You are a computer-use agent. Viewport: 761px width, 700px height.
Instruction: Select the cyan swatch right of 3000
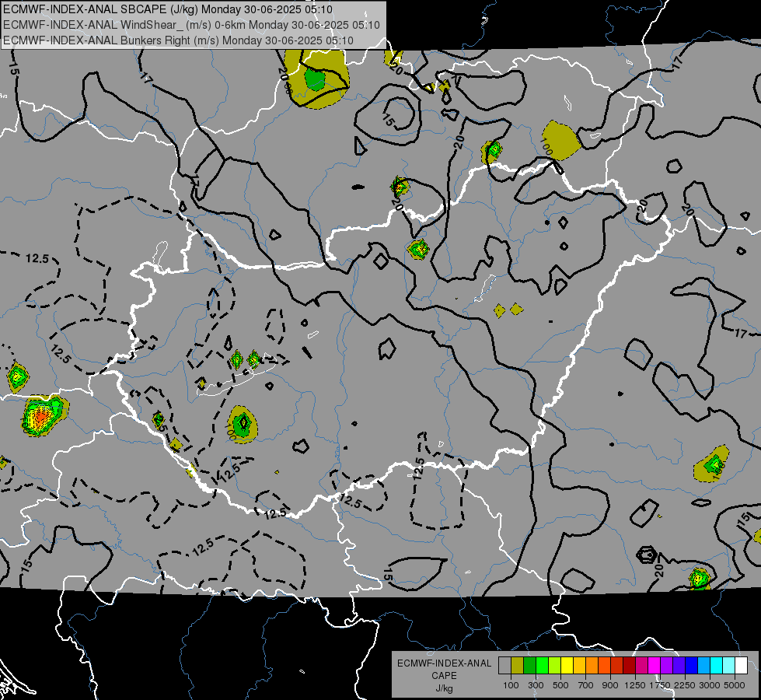coord(717,666)
